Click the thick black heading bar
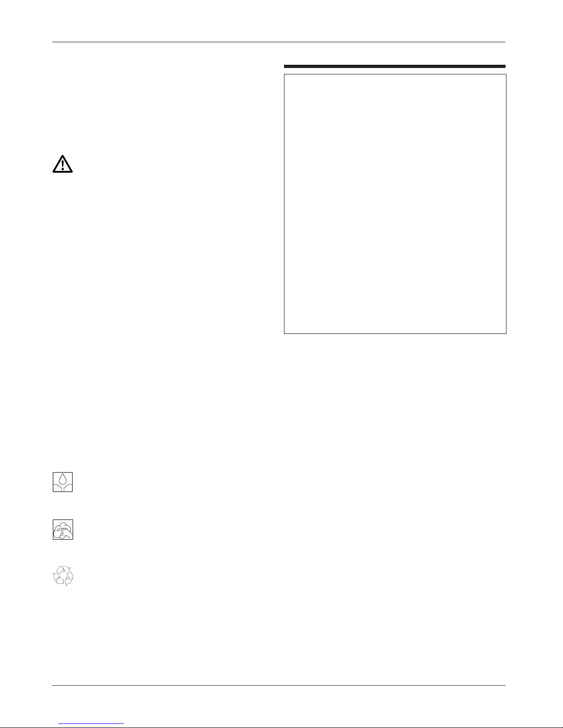 [395, 66]
